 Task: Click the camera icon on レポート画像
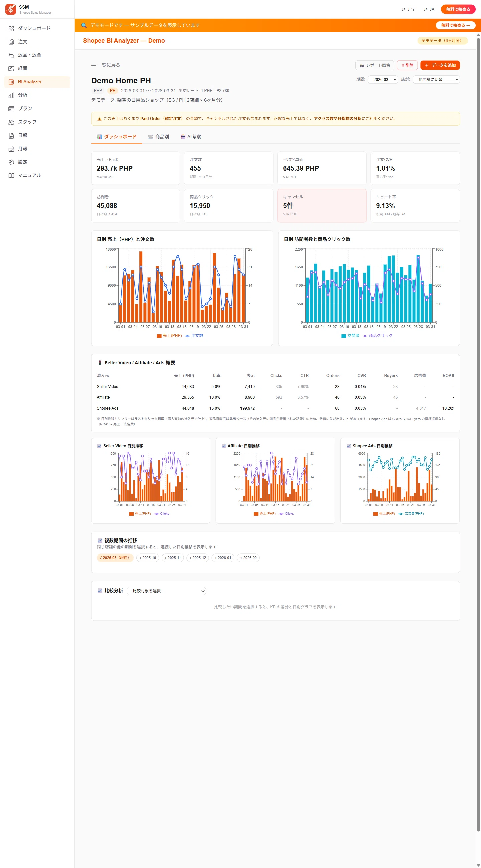point(362,66)
